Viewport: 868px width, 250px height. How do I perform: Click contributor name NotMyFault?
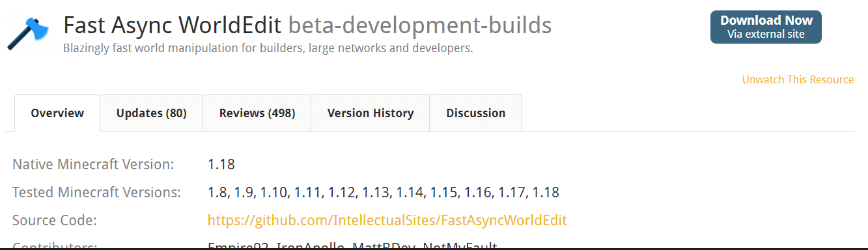[x=460, y=246]
